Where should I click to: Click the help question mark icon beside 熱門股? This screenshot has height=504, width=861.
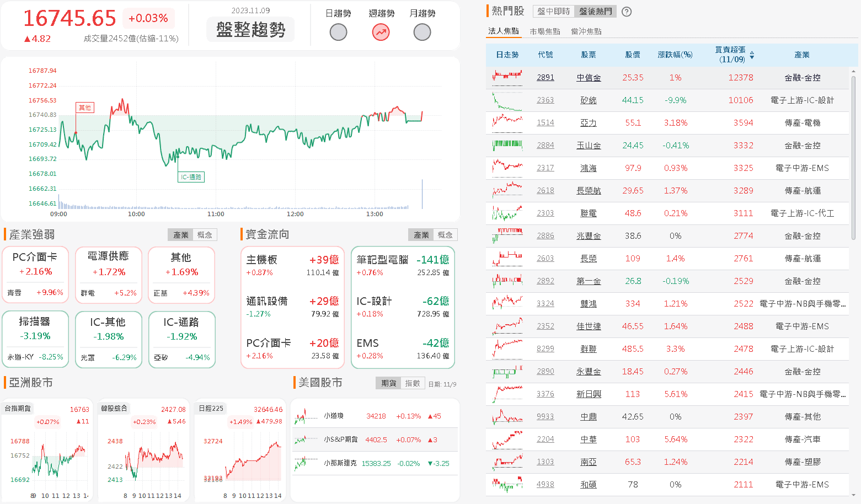click(627, 12)
